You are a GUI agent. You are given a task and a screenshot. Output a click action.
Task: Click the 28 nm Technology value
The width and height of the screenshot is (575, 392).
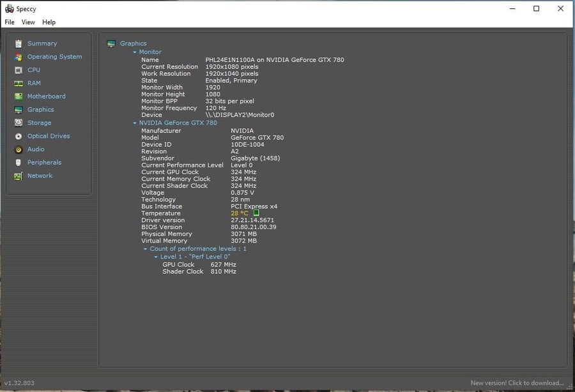[240, 200]
